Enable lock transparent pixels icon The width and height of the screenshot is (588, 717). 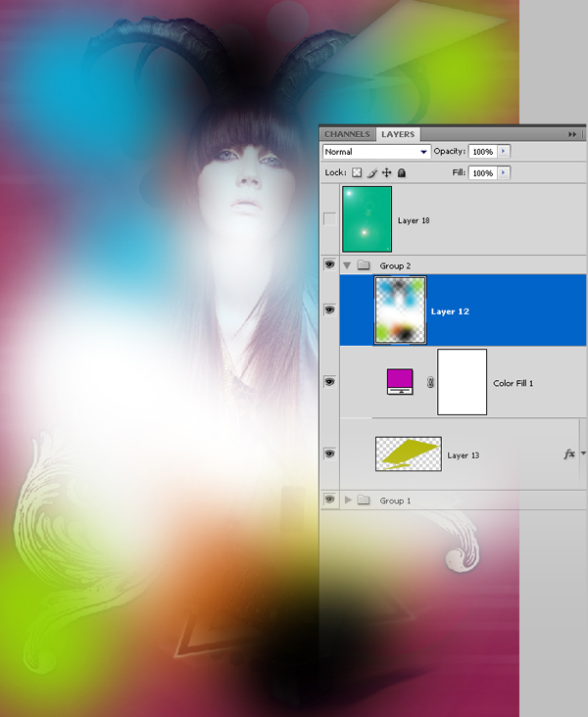point(357,172)
